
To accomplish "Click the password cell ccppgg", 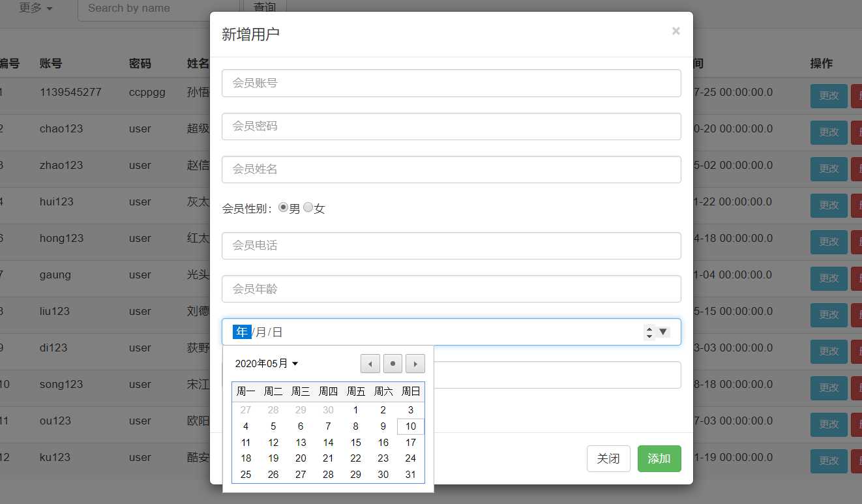I will tap(147, 92).
